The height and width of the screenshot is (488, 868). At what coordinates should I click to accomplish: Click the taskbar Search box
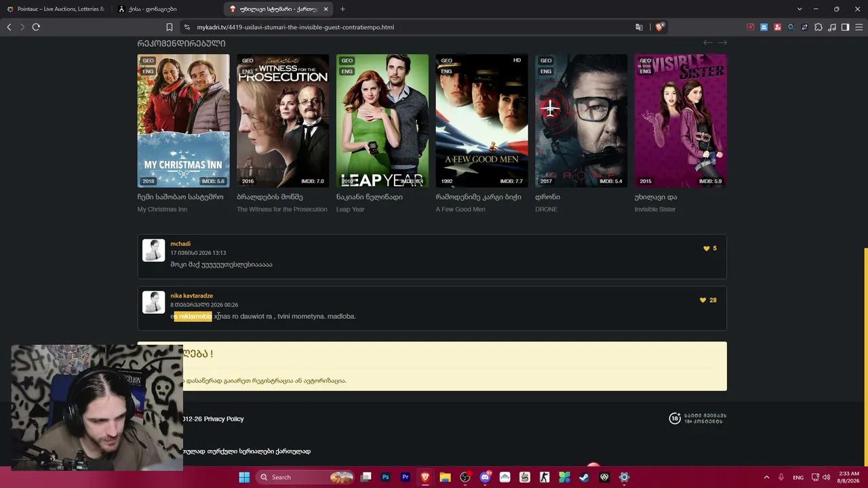307,477
